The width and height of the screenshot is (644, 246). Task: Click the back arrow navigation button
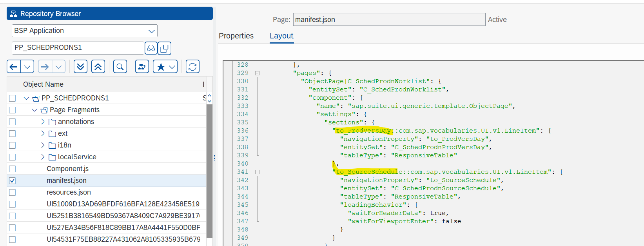click(x=14, y=67)
